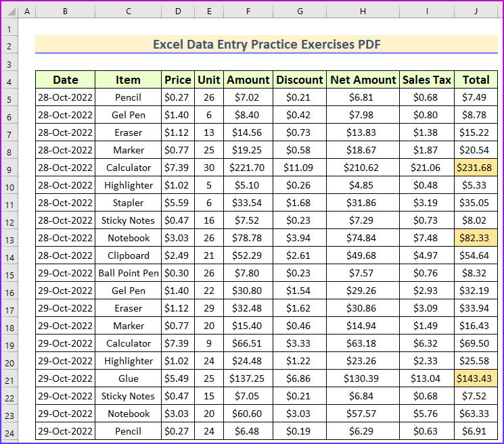The width and height of the screenshot is (504, 444).
Task: Select the 'Glue' item cell
Action: tap(129, 378)
